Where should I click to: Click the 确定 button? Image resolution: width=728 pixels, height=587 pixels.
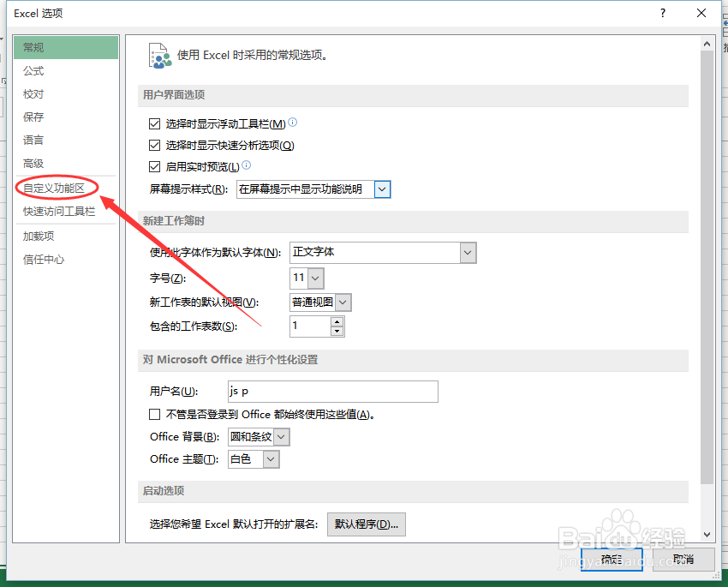point(612,559)
